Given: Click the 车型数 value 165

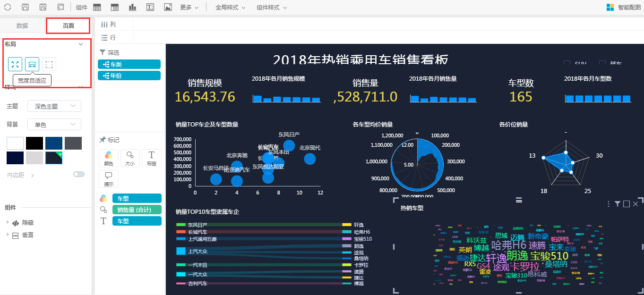Looking at the screenshot, I should pyautogui.click(x=521, y=97).
